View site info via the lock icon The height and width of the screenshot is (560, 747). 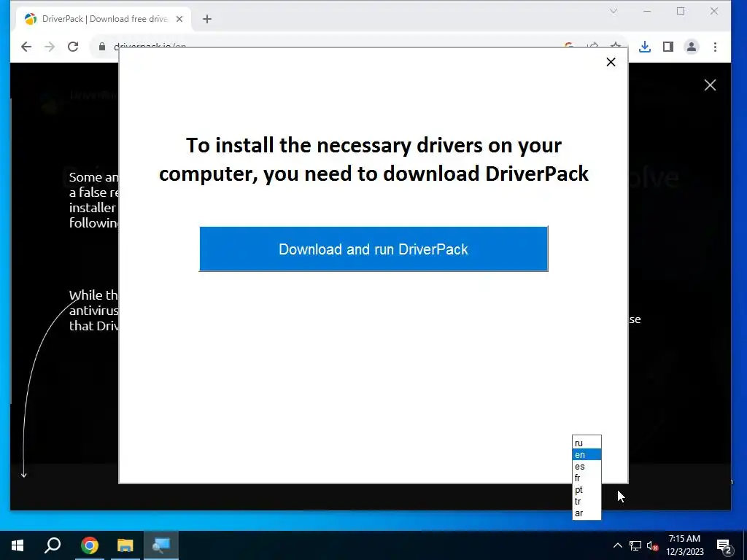pyautogui.click(x=101, y=47)
